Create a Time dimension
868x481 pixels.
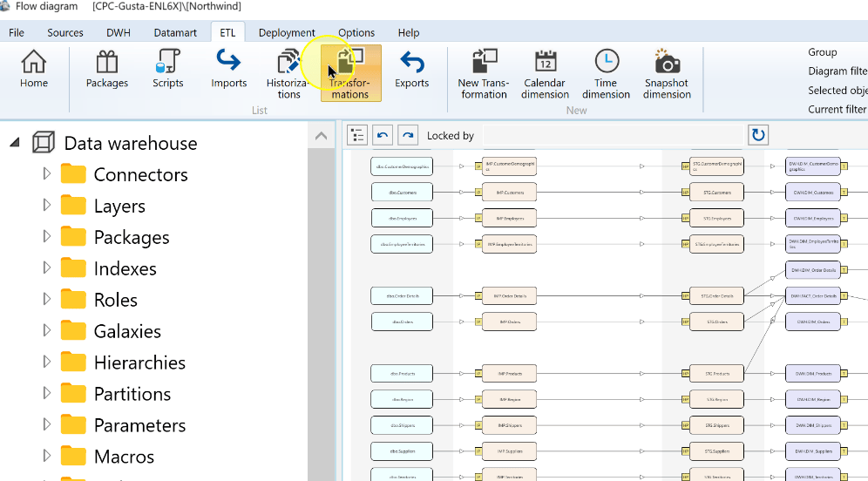click(607, 73)
